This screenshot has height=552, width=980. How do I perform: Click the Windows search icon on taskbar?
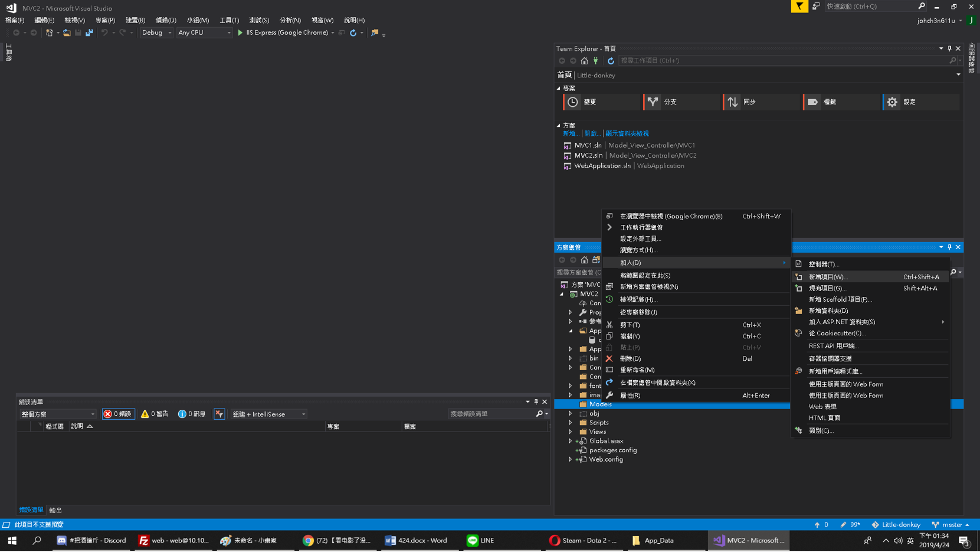click(37, 541)
